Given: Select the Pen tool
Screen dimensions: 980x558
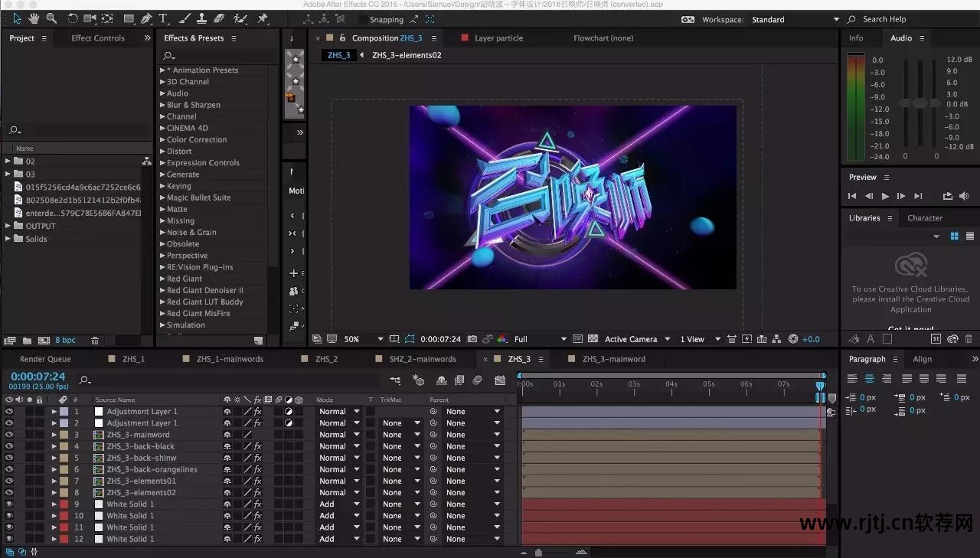Looking at the screenshot, I should (x=145, y=18).
